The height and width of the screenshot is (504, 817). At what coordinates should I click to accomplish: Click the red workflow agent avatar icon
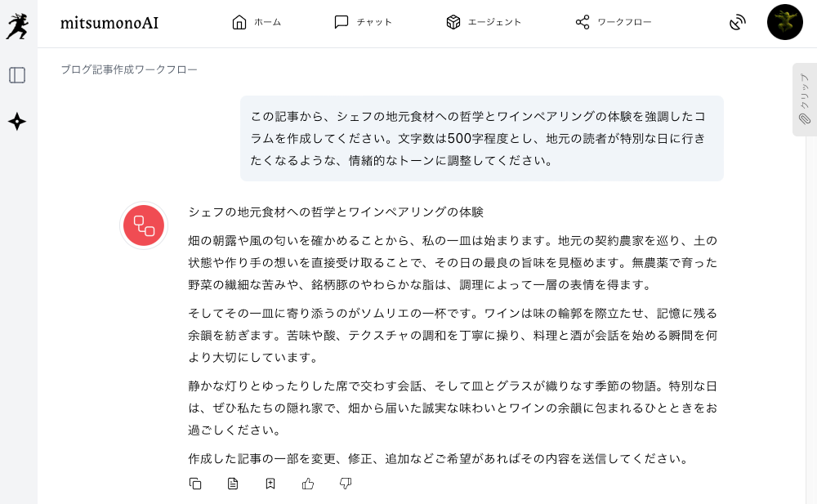(145, 225)
